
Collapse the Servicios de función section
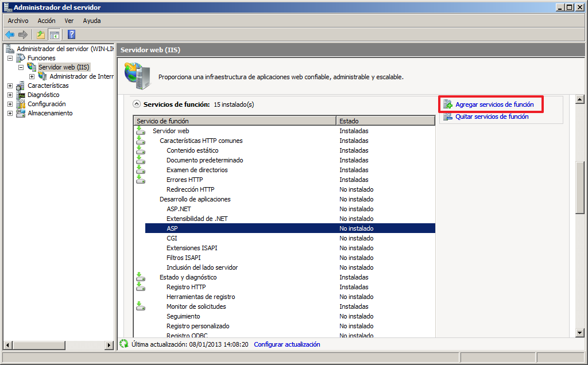point(136,104)
